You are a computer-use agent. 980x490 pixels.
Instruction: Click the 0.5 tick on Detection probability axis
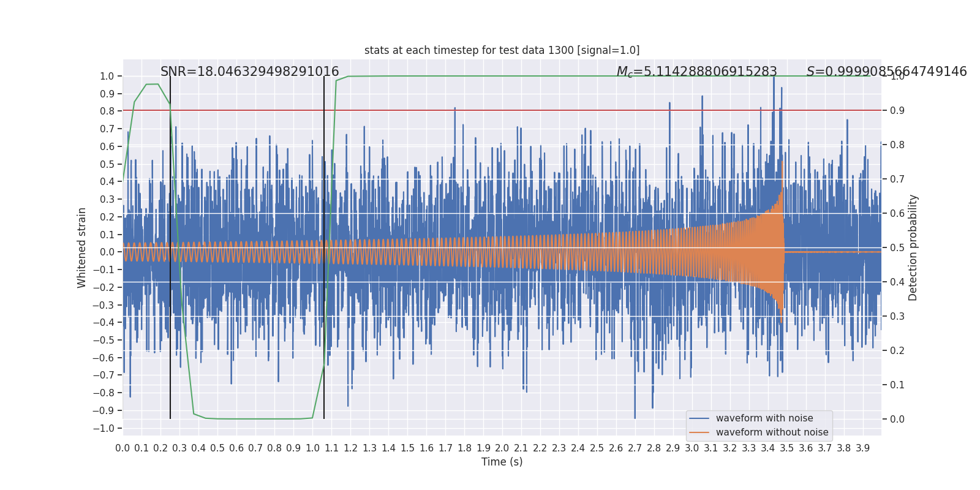pyautogui.click(x=897, y=247)
